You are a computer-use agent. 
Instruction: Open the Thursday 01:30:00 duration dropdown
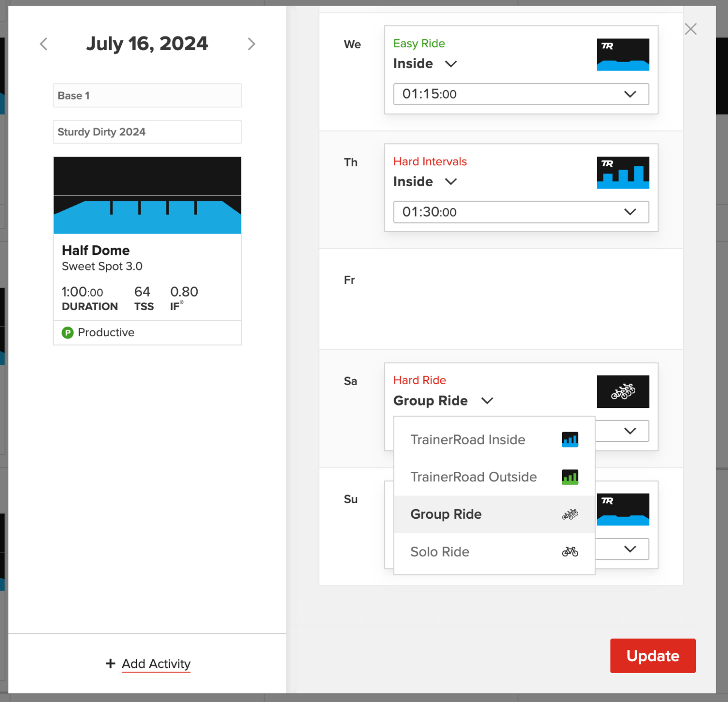pyautogui.click(x=521, y=212)
